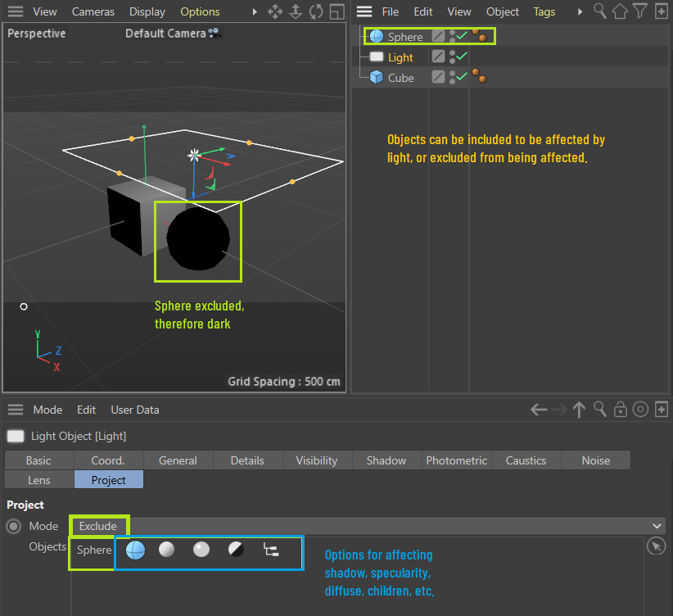
Task: Switch to the Visibility tab
Action: coord(317,460)
